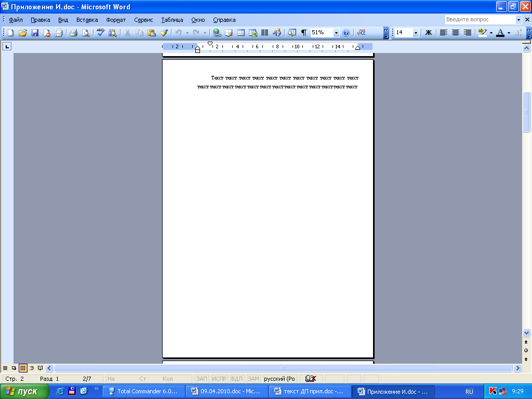
Task: Click the Microsoft Word Help question-mark icon
Action: pos(346,33)
